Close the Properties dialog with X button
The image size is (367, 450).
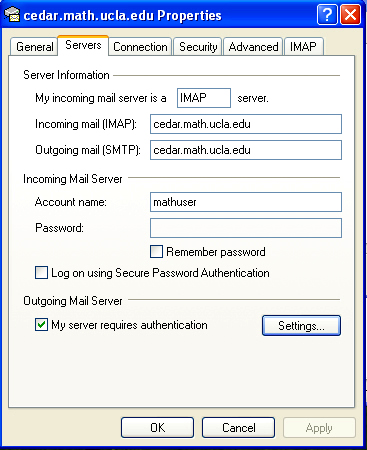[350, 15]
